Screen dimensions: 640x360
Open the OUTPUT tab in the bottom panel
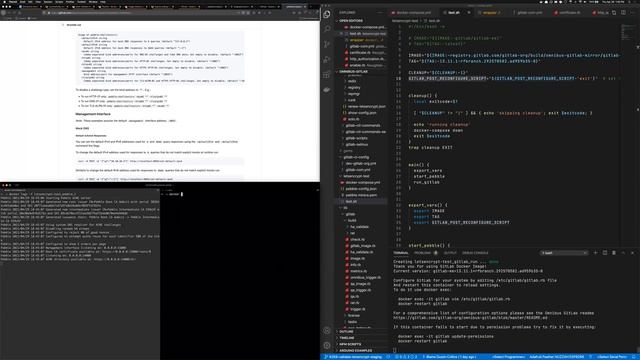(x=450, y=253)
